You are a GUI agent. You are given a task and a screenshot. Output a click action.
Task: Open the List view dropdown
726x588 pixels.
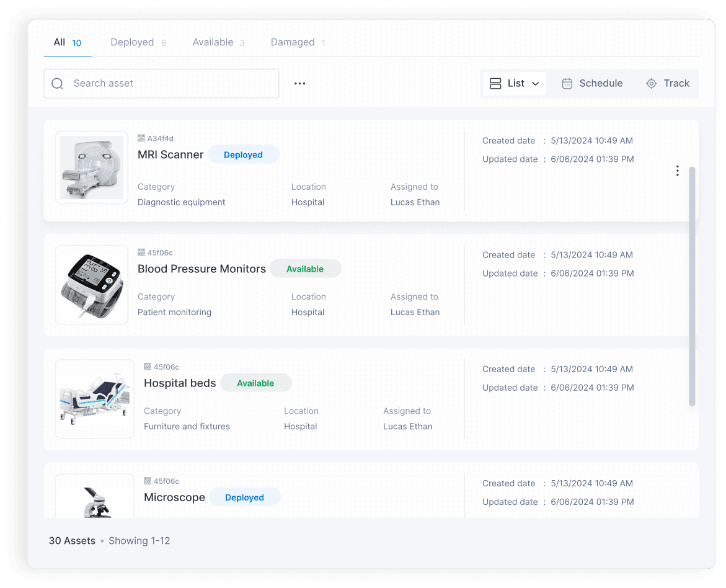[514, 83]
